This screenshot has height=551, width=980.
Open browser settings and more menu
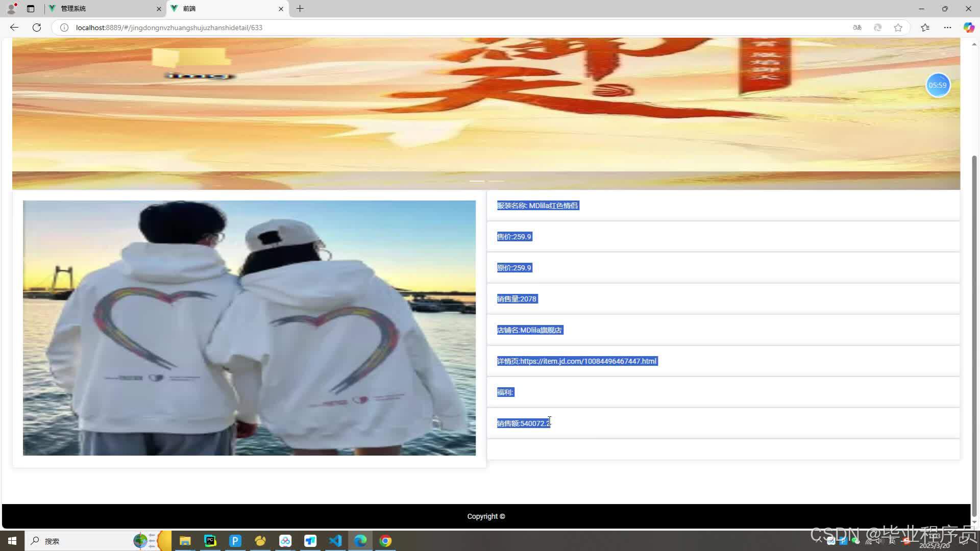(947, 28)
